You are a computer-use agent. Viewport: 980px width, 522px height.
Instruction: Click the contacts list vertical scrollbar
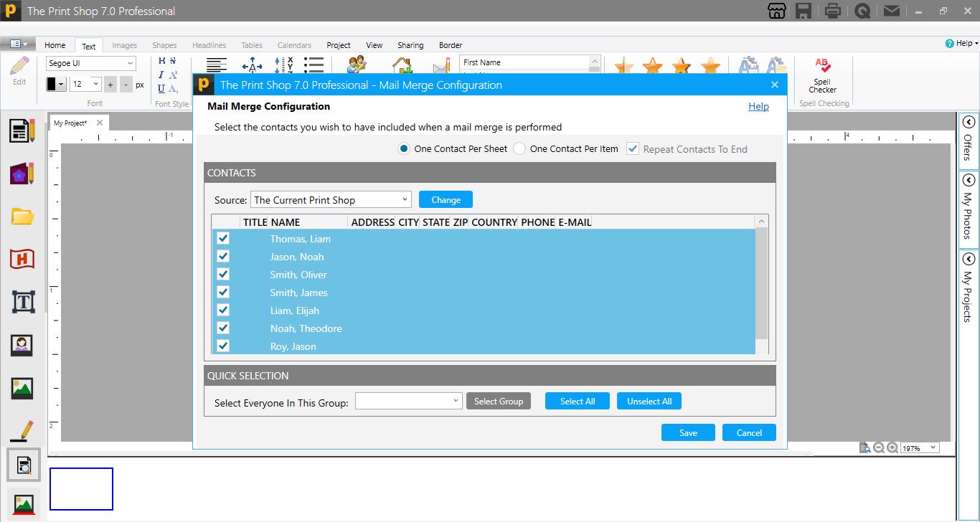(762, 284)
